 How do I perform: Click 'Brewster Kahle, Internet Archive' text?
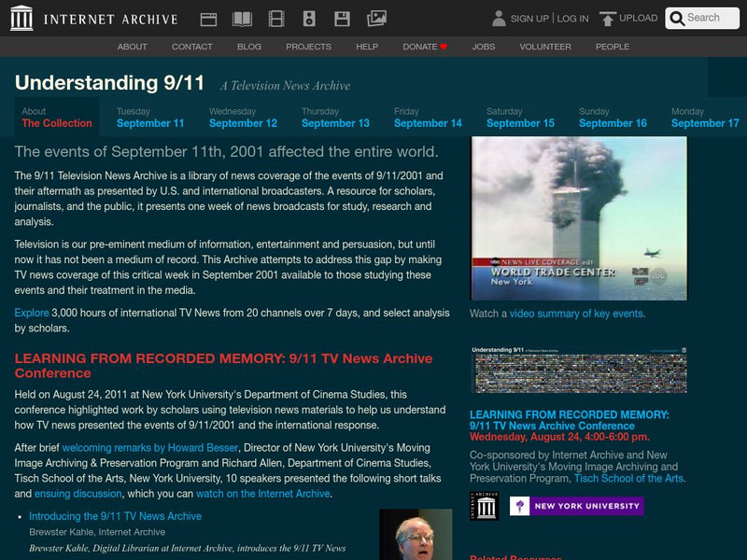click(97, 532)
